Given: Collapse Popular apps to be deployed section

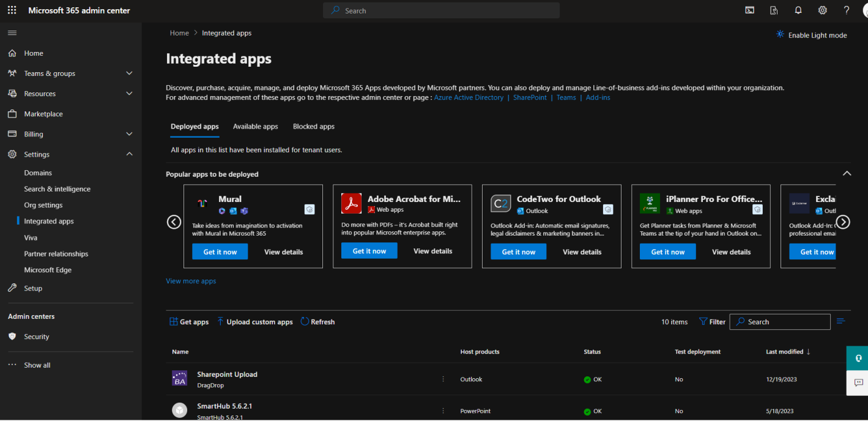Looking at the screenshot, I should 847,174.
